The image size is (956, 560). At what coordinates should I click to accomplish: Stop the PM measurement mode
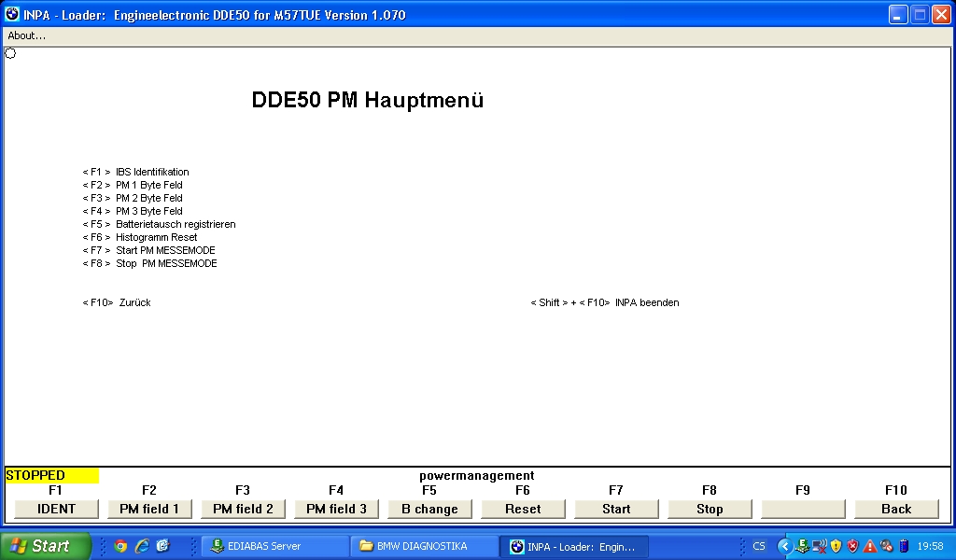tap(710, 509)
